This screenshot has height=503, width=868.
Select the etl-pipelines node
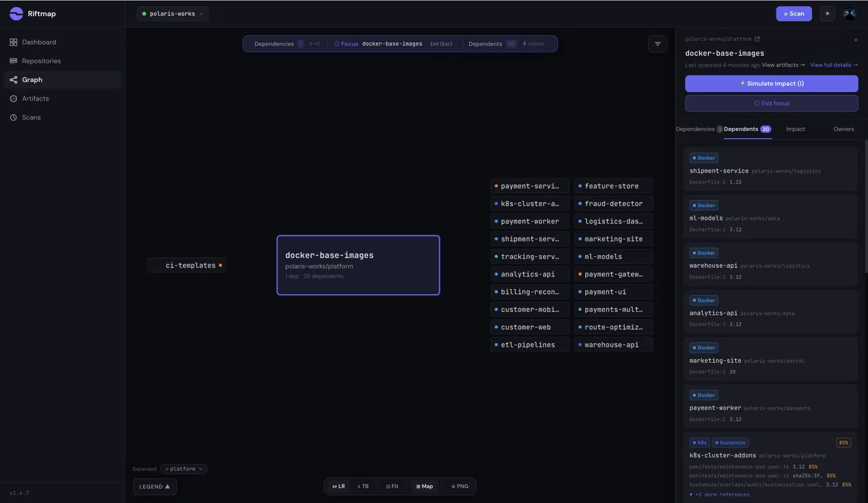[529, 345]
